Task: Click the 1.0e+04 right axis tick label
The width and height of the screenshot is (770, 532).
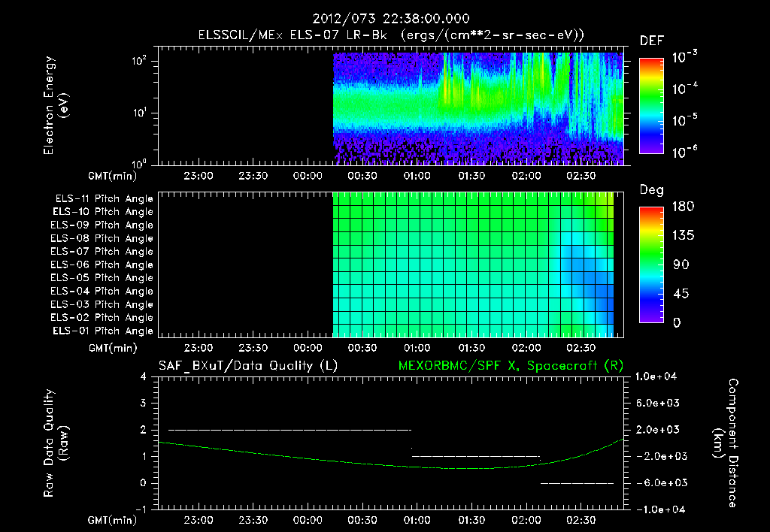Action: pos(656,377)
